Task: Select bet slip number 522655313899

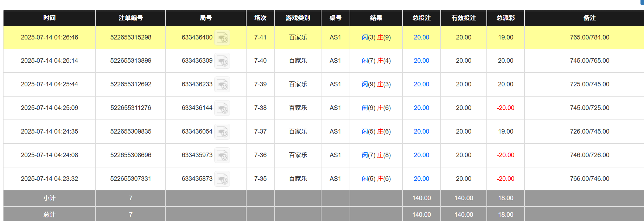Action: pos(130,61)
